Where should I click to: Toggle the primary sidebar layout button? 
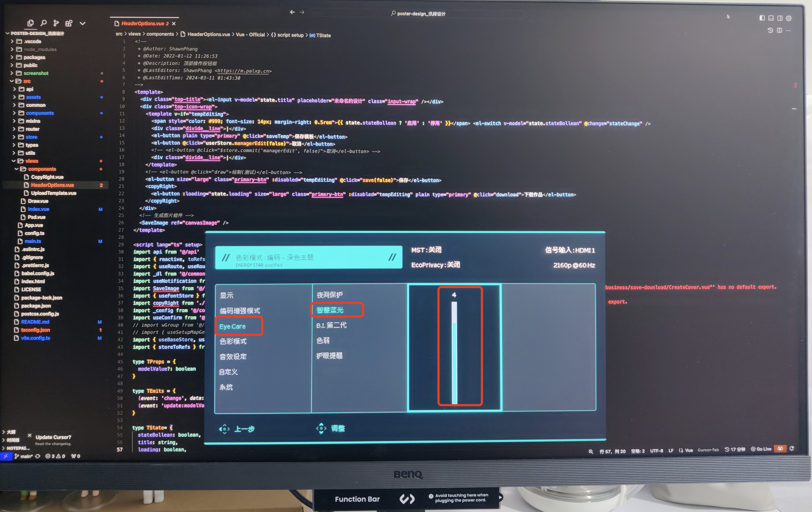click(762, 18)
